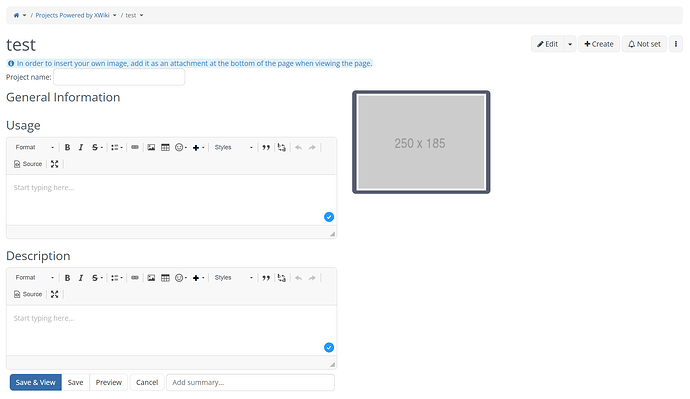Toggle Italic in the Description editor toolbar
The width and height of the screenshot is (690, 399).
81,278
